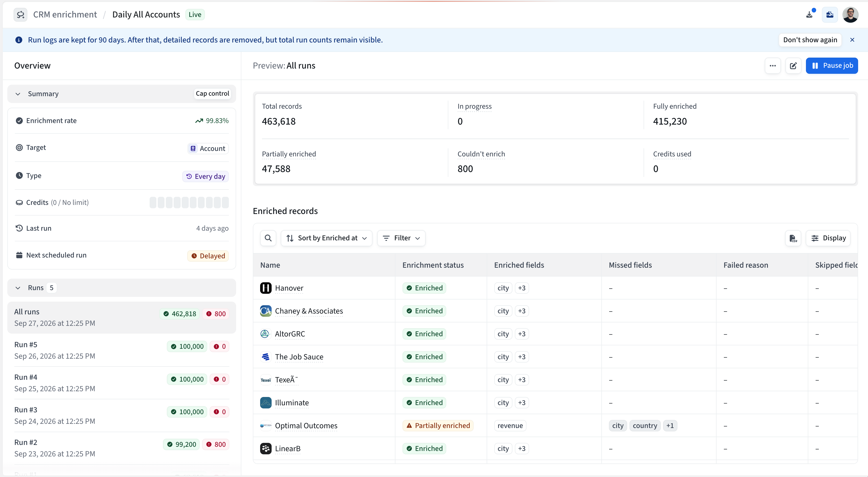Viewport: 868px width, 477px height.
Task: Open Cap control settings
Action: pyautogui.click(x=212, y=94)
